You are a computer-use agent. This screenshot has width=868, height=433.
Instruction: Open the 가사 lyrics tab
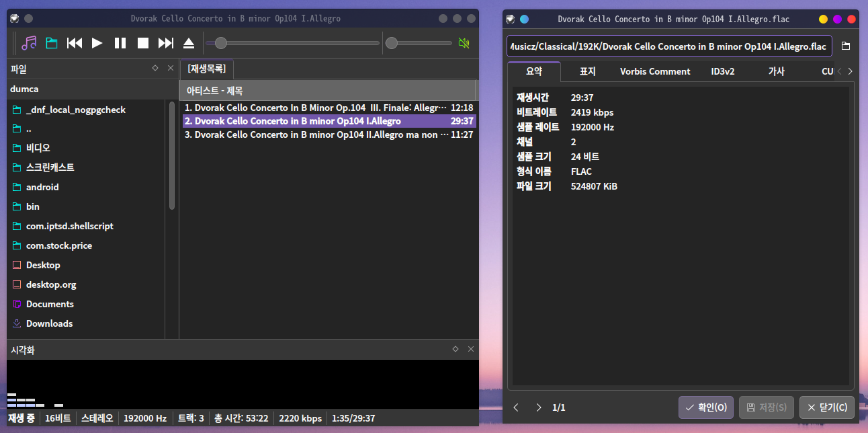point(777,71)
